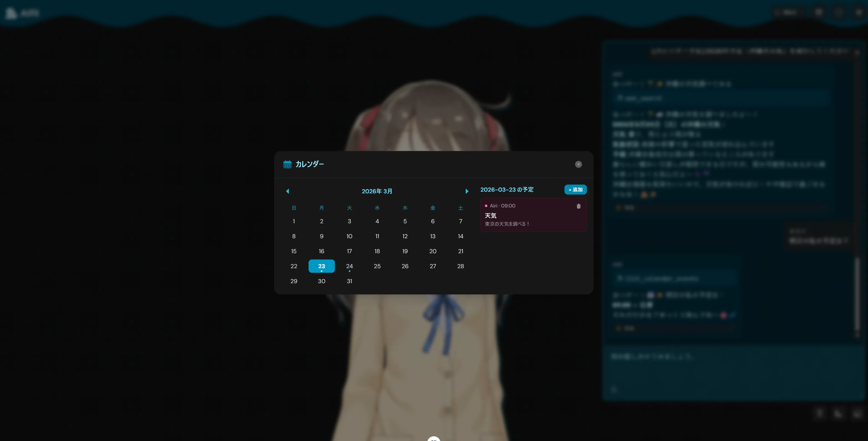The width and height of the screenshot is (868, 441).
Task: Click the +追加 button to add an event
Action: tap(575, 189)
